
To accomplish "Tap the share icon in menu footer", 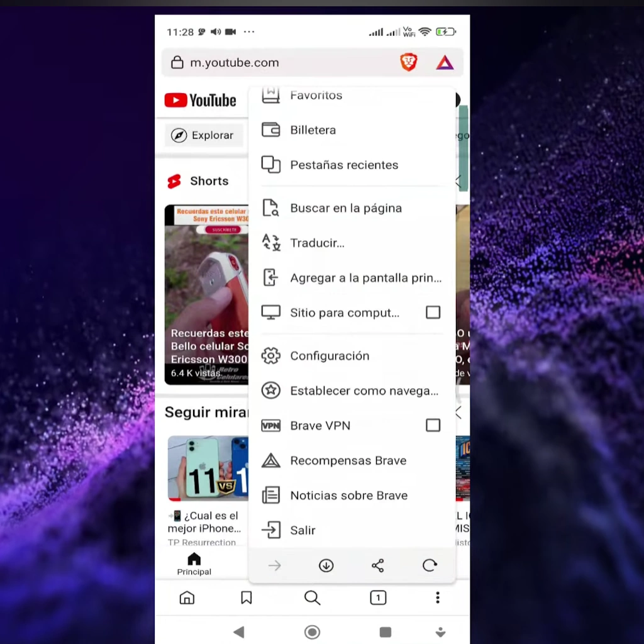I will [x=378, y=565].
